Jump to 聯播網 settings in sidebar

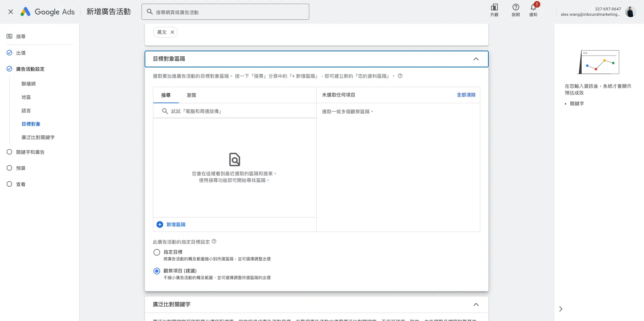click(29, 84)
